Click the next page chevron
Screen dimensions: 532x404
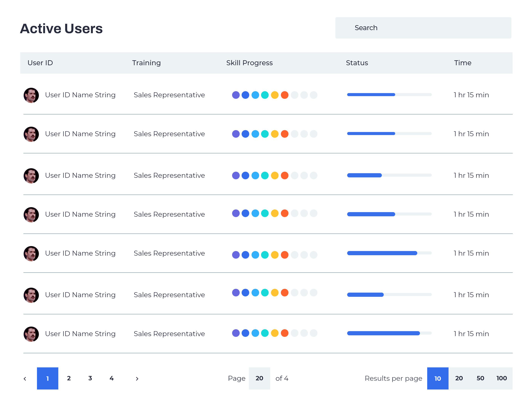(x=137, y=378)
